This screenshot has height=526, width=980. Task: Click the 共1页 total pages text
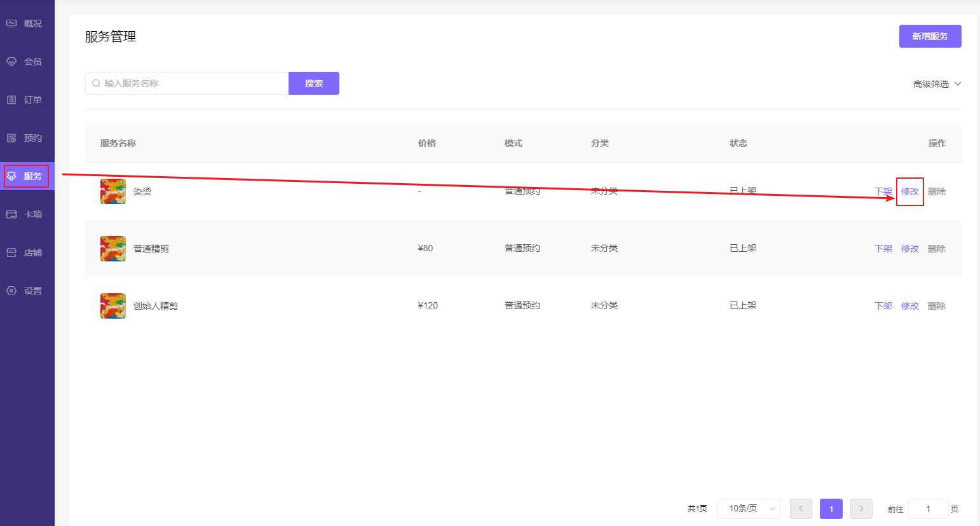pos(697,509)
